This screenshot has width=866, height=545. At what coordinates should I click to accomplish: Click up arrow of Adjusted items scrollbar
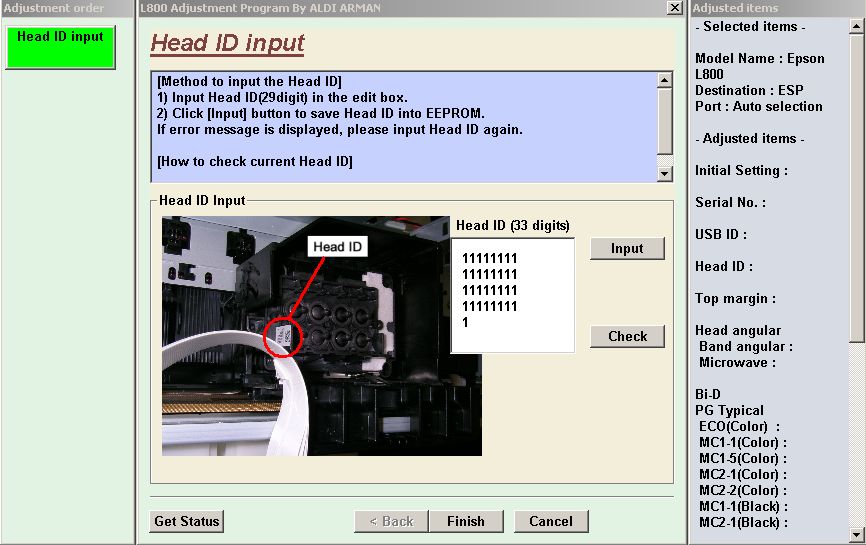857,25
